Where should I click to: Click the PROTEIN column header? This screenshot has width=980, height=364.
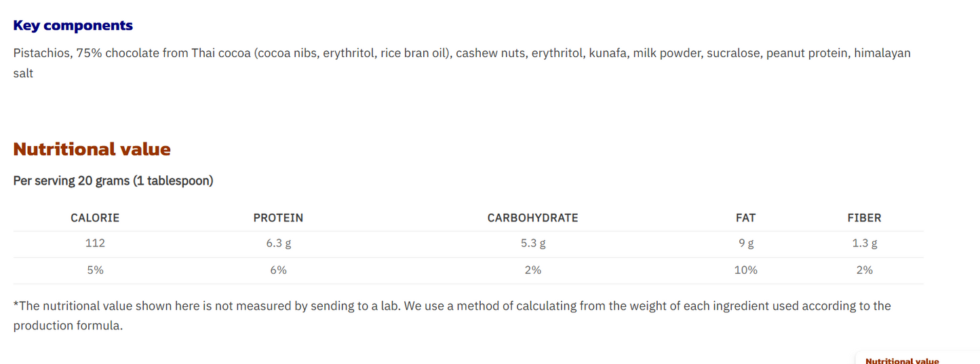pyautogui.click(x=278, y=218)
